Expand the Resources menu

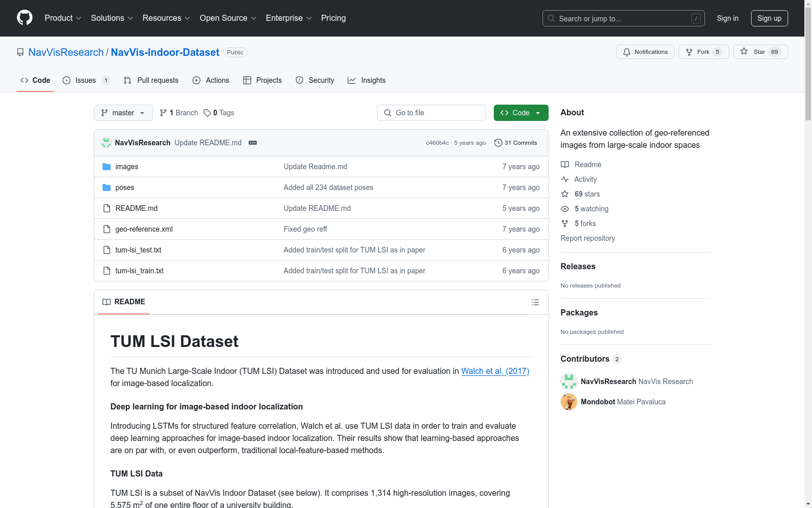[166, 18]
